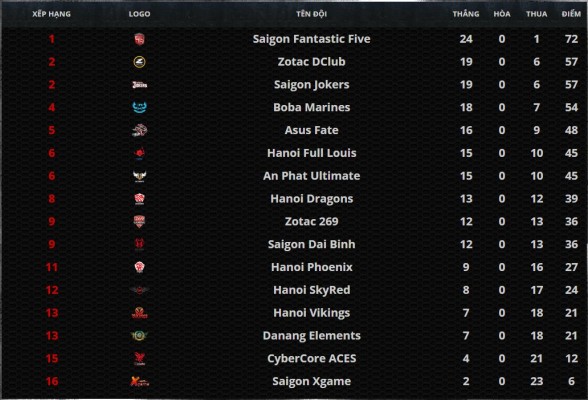This screenshot has width=588, height=400.
Task: Open the Saigon Dai Binh team name
Action: coord(311,244)
